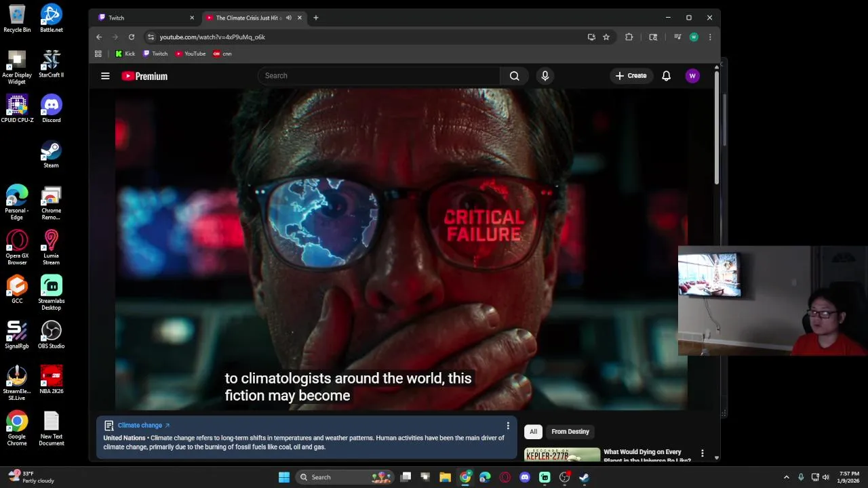Select New Text Document desktop file
Viewport: 868px width, 488px height.
coord(52,428)
